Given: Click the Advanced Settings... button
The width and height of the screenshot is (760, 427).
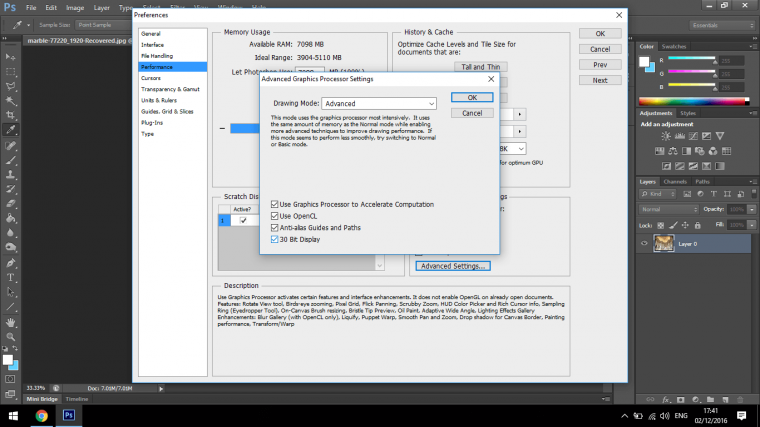Looking at the screenshot, I should 453,266.
